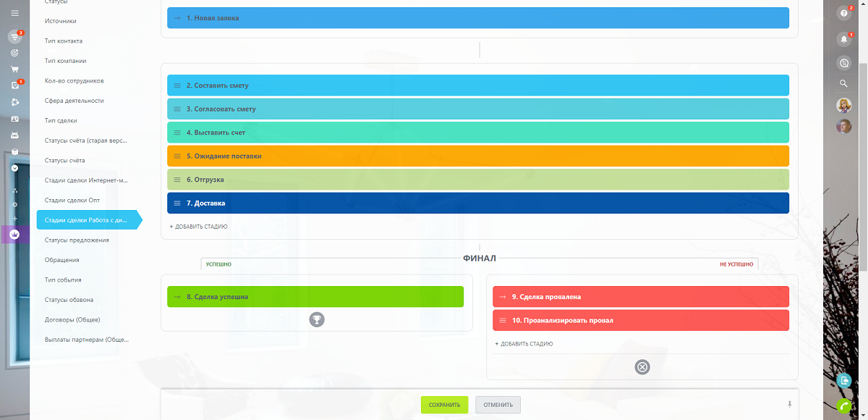Add a stage under the main stages list
The width and height of the screenshot is (868, 420).
199,227
